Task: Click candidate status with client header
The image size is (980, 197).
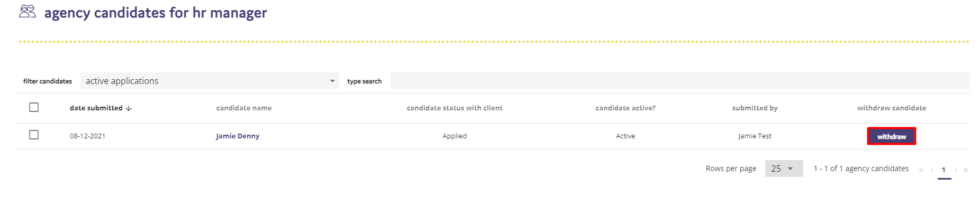Action: point(455,108)
